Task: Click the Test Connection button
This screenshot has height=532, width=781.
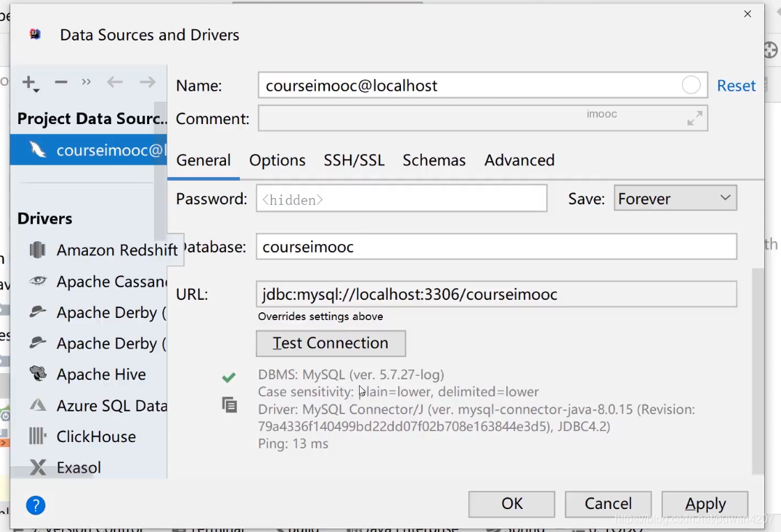Action: 331,343
